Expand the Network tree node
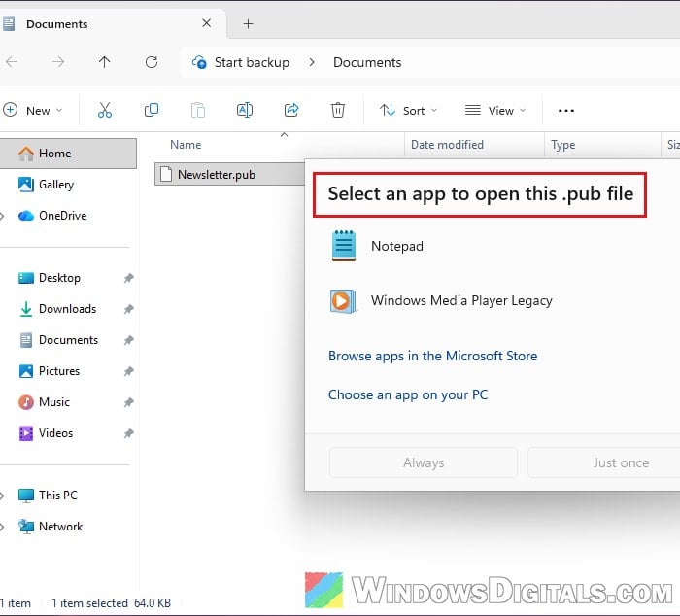Viewport: 680px width, 616px height. tap(2, 527)
